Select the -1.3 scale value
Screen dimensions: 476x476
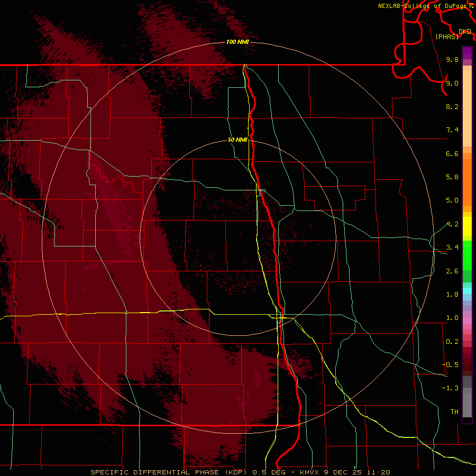[450, 388]
